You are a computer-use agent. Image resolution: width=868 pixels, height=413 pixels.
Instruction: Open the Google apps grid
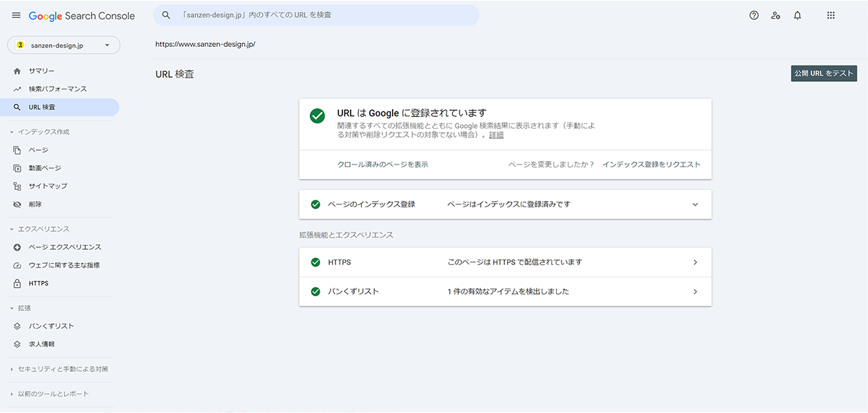[831, 15]
